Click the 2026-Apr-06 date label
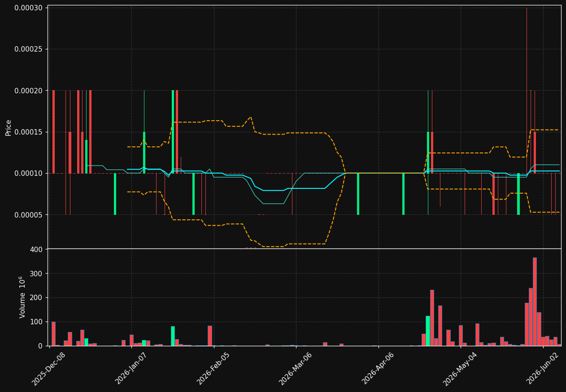The image size is (566, 392). [x=379, y=369]
